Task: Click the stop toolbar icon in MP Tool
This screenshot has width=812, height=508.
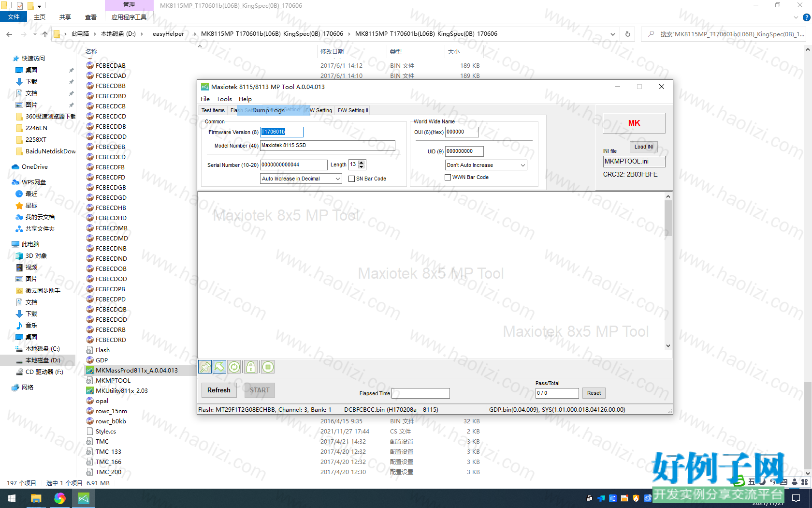Action: (x=268, y=367)
